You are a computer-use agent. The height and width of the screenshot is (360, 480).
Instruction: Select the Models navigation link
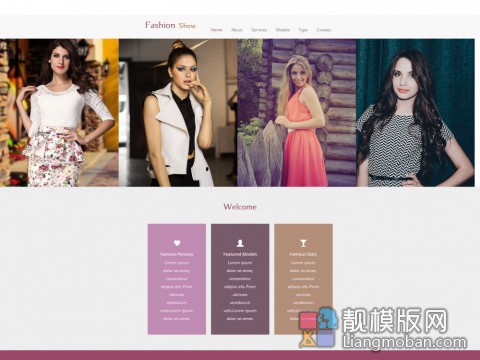tap(283, 30)
